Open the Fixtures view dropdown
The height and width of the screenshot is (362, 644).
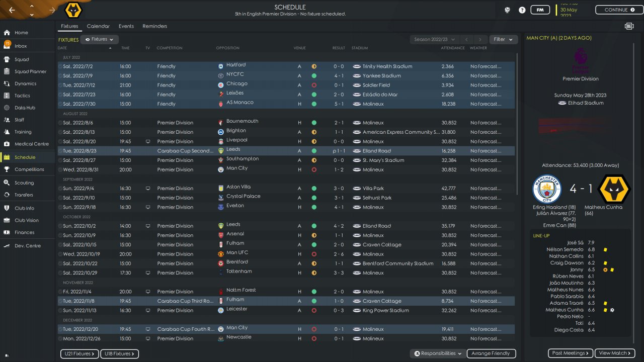coord(99,39)
